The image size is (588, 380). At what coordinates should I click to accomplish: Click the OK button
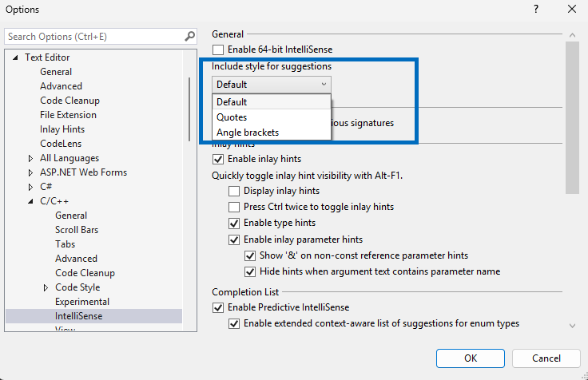pyautogui.click(x=471, y=358)
